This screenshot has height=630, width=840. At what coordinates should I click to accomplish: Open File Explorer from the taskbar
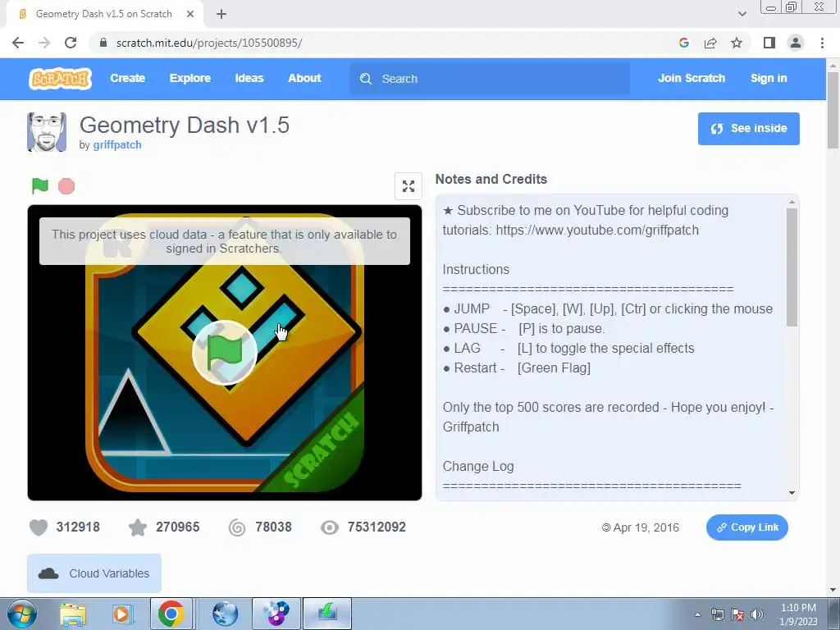click(73, 614)
